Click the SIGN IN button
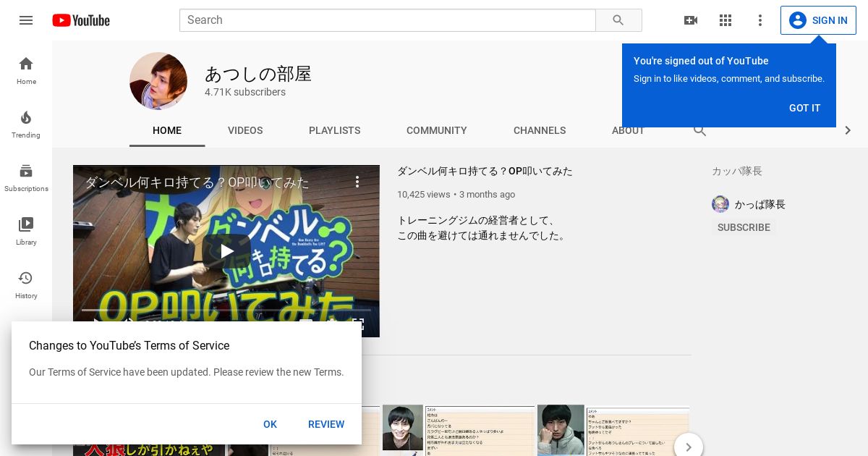The height and width of the screenshot is (456, 868). point(818,20)
